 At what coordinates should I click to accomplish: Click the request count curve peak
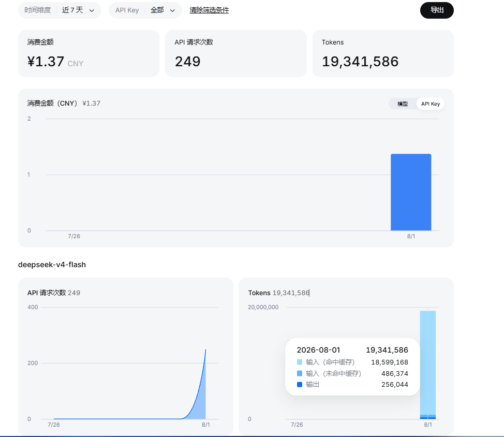coord(205,350)
